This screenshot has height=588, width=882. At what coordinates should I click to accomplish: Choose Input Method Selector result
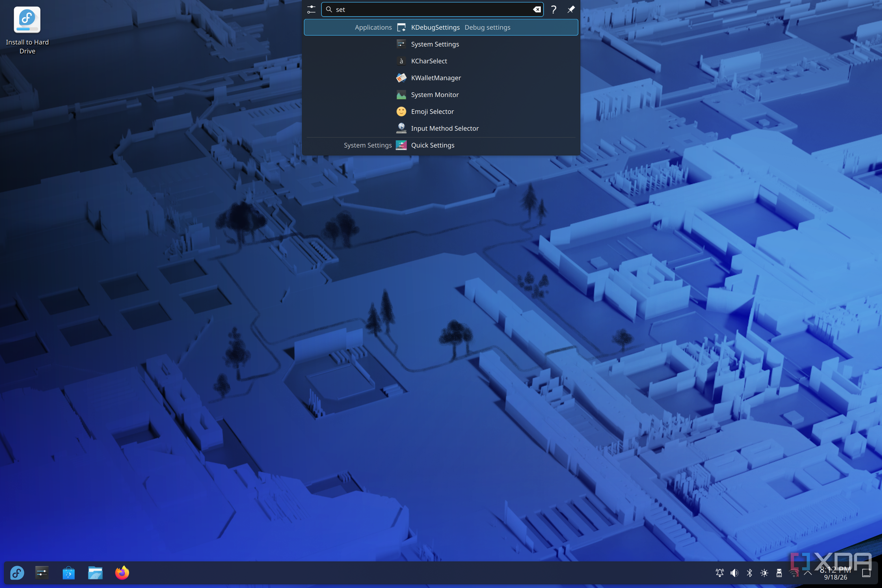441,129
